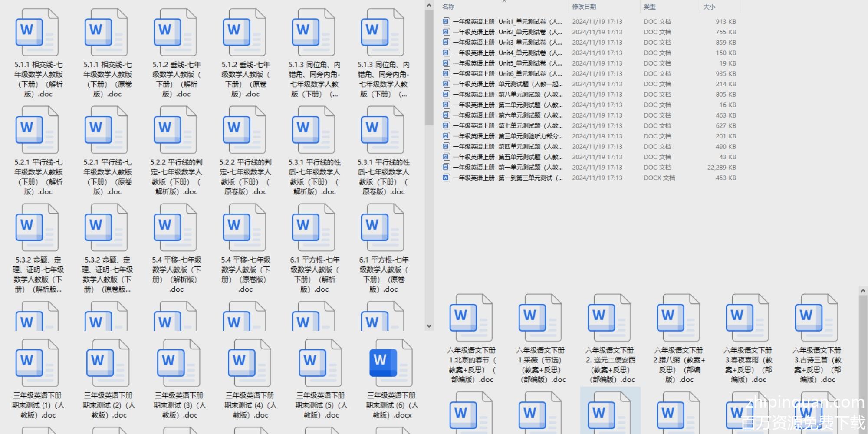This screenshot has width=868, height=434.
Task: Select the 5.3.1 平行线的性质 解析版 icon
Action: (x=313, y=130)
